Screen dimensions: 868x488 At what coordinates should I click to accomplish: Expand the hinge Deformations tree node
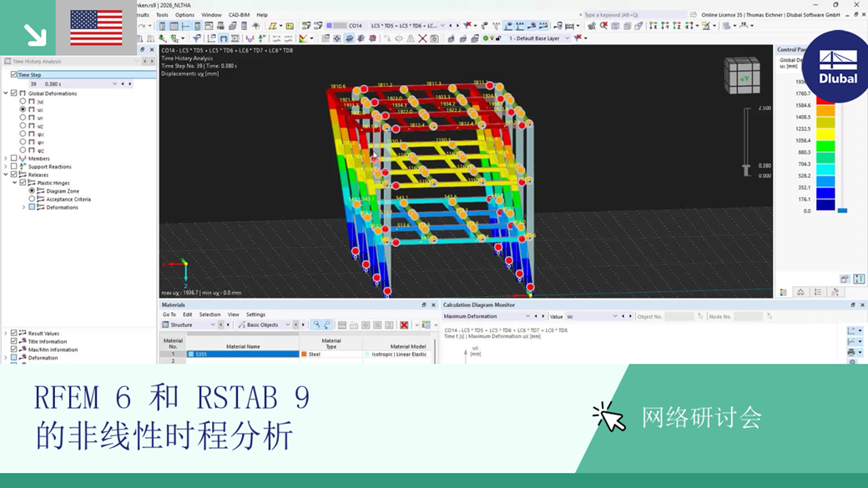[24, 207]
